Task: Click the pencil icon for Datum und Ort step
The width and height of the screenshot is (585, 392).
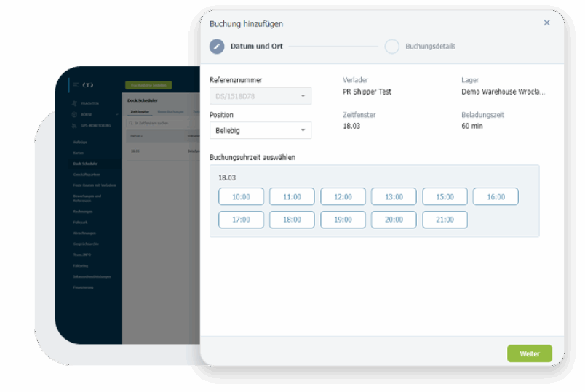Action: pos(217,47)
